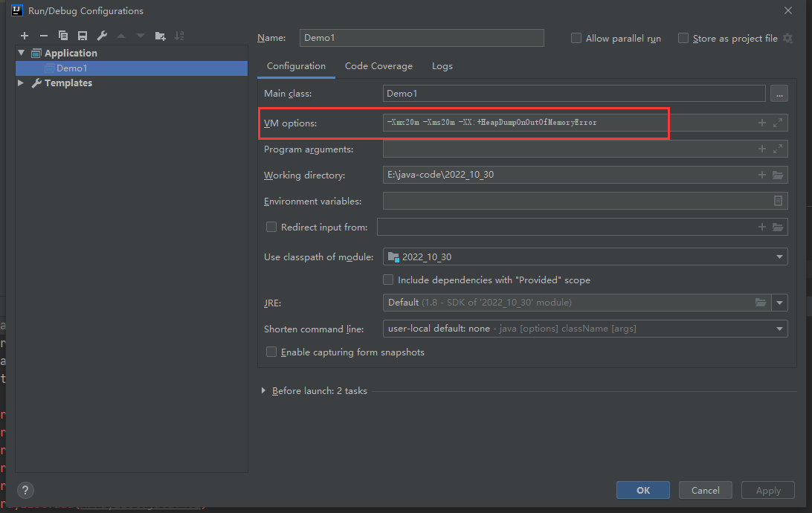812x513 pixels.
Task: Browse for working directory folder
Action: coord(778,175)
